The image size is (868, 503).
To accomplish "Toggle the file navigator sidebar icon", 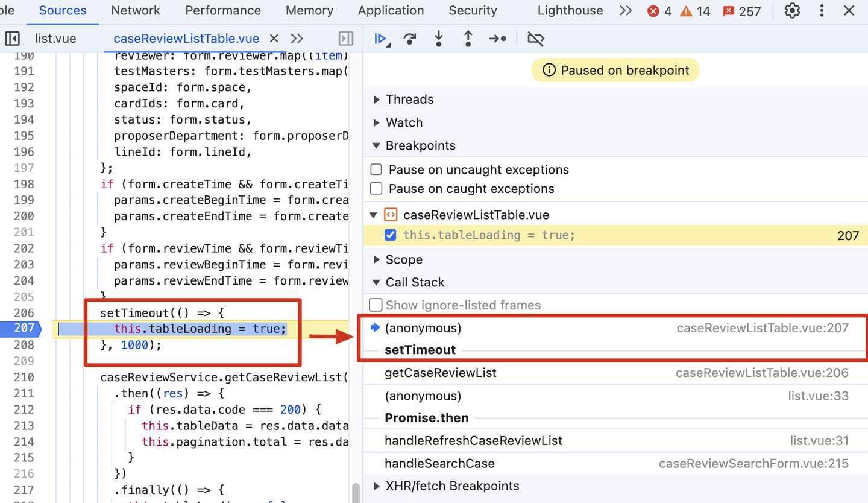I will [x=12, y=39].
